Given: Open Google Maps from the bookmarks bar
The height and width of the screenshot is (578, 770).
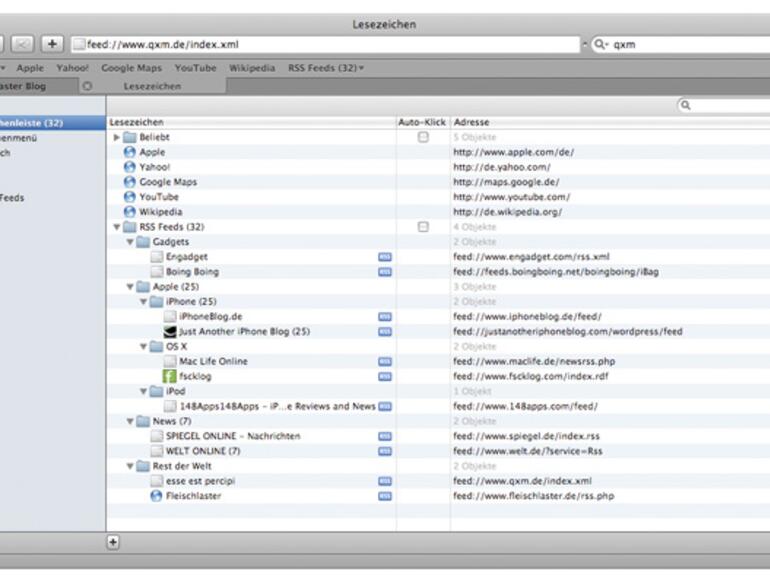Looking at the screenshot, I should click(131, 68).
